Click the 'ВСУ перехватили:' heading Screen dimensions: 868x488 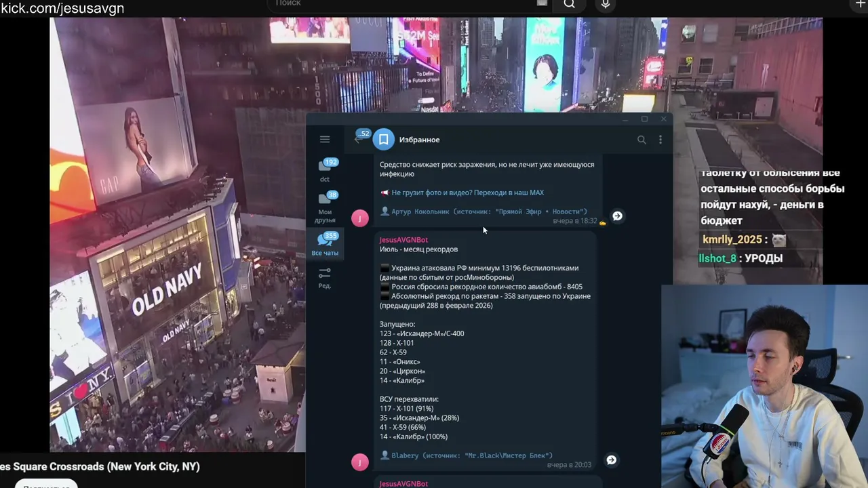[409, 399]
